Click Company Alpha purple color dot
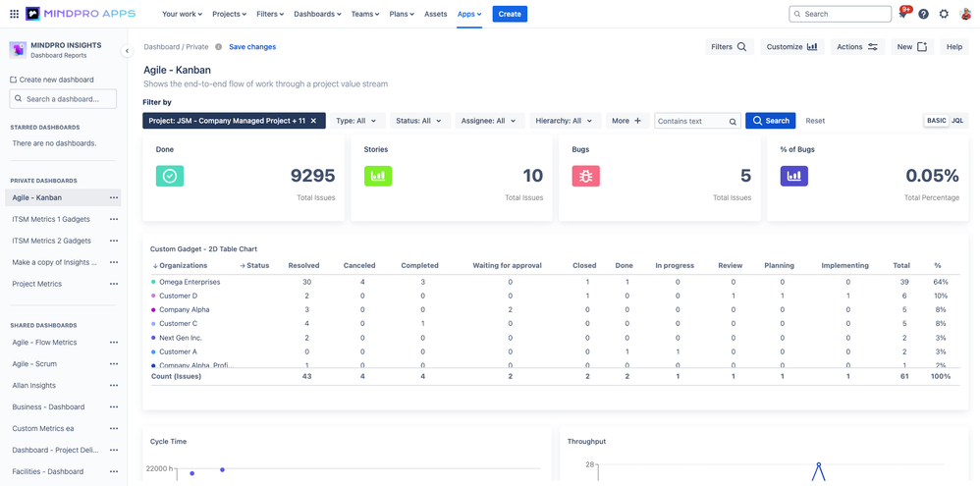980x486 pixels. click(x=153, y=310)
